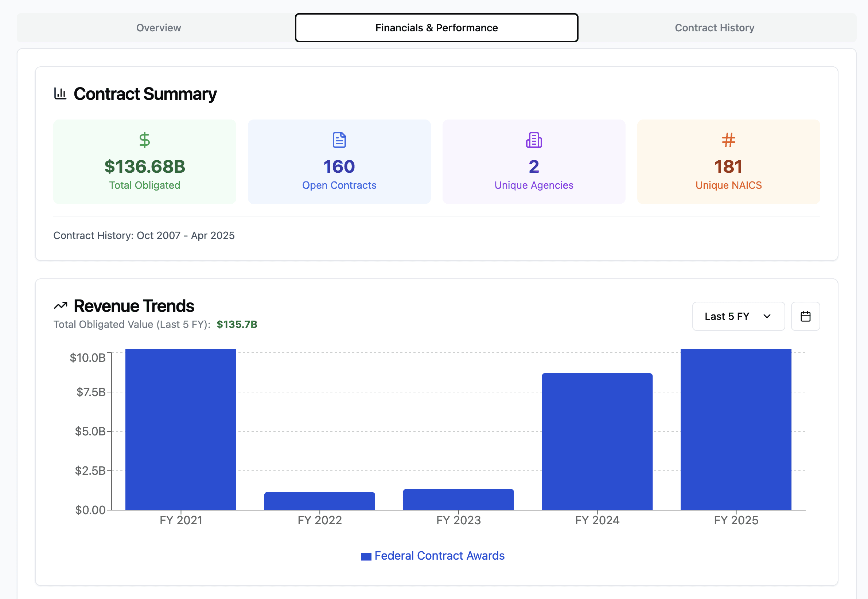Click the building icon above Unique Agencies

coord(533,140)
